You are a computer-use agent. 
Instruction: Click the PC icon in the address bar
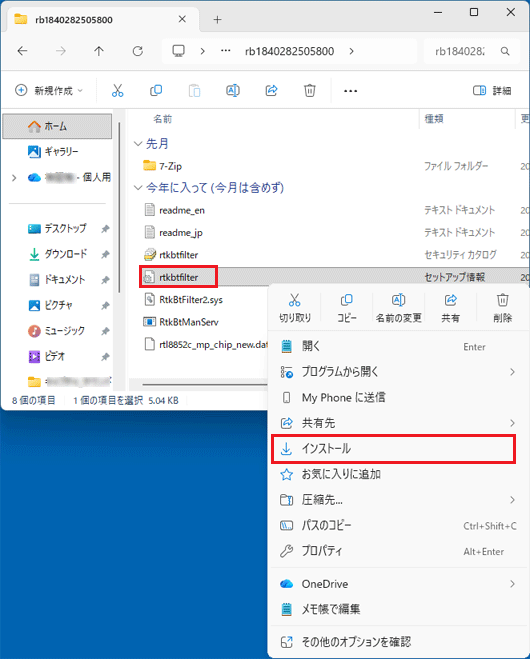click(179, 51)
